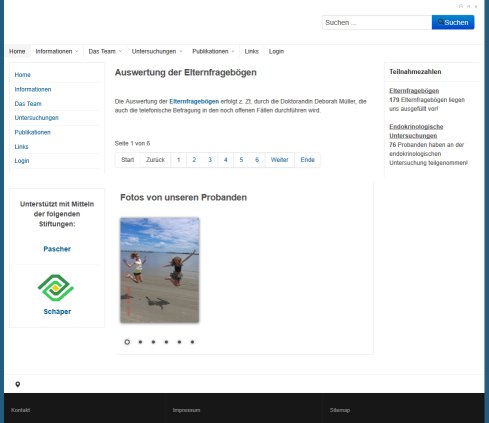Click the Ende pagination button

point(307,160)
